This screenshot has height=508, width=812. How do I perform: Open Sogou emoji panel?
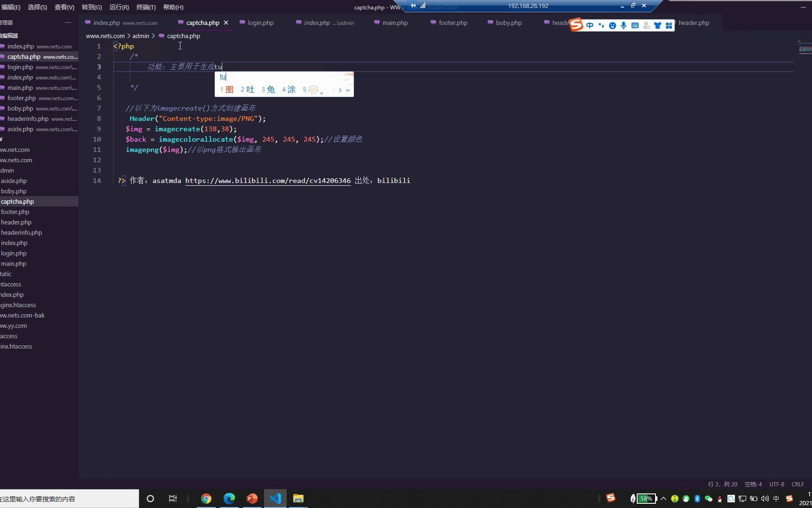pos(612,25)
